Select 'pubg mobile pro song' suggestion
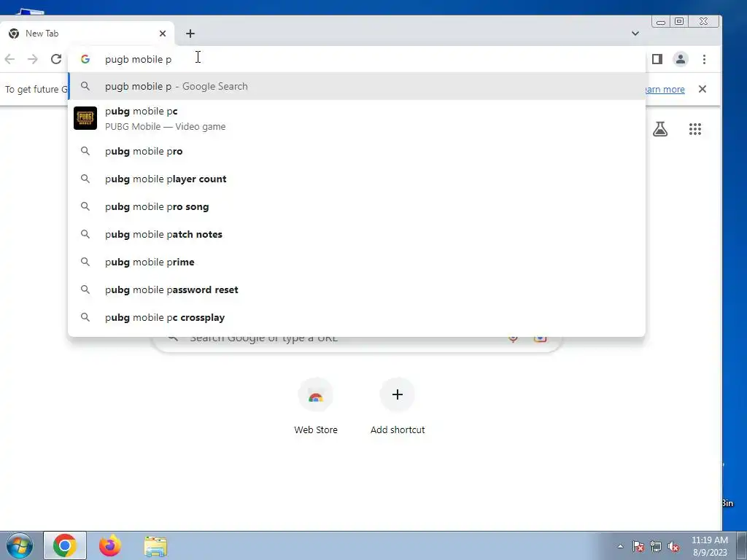The height and width of the screenshot is (560, 747). tap(357, 206)
